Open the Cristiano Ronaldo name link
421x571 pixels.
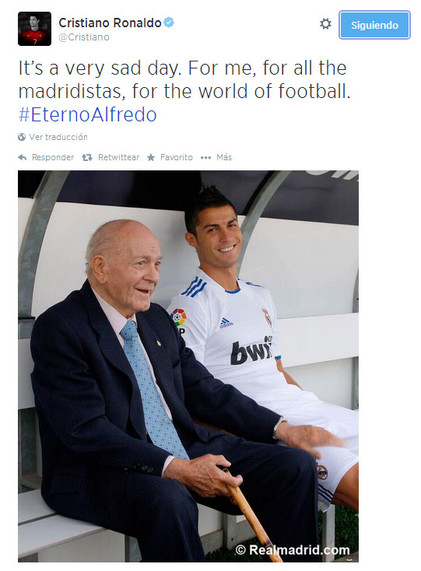pos(110,23)
